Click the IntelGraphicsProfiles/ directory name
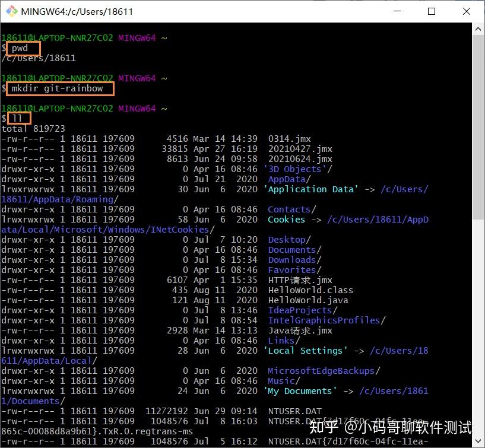 pos(327,320)
